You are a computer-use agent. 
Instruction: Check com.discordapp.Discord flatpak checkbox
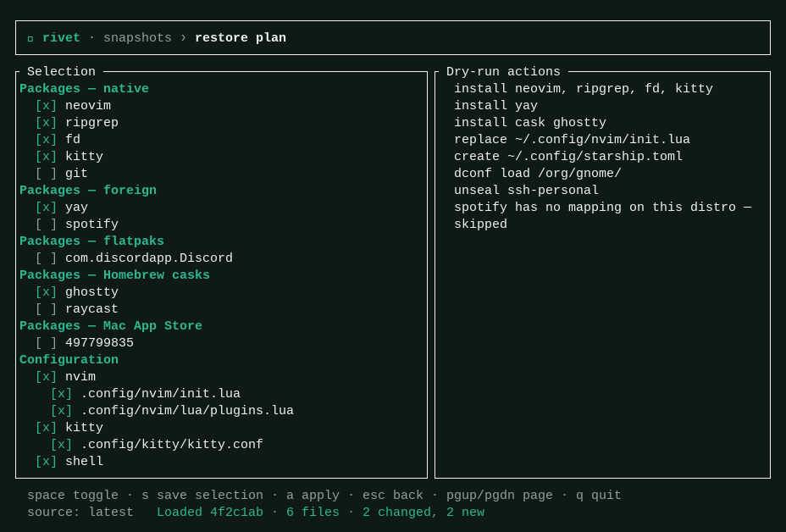coord(46,258)
